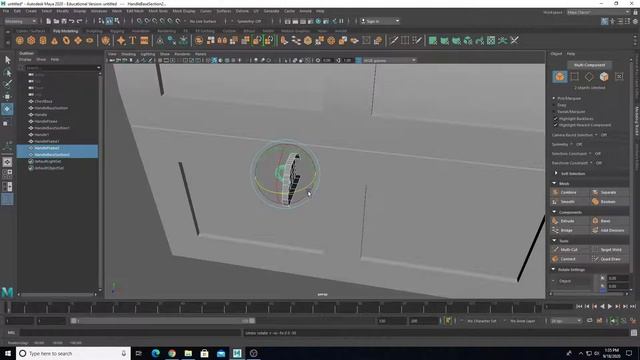Create a polygon plane from the shelf

pyautogui.click(x=78, y=40)
